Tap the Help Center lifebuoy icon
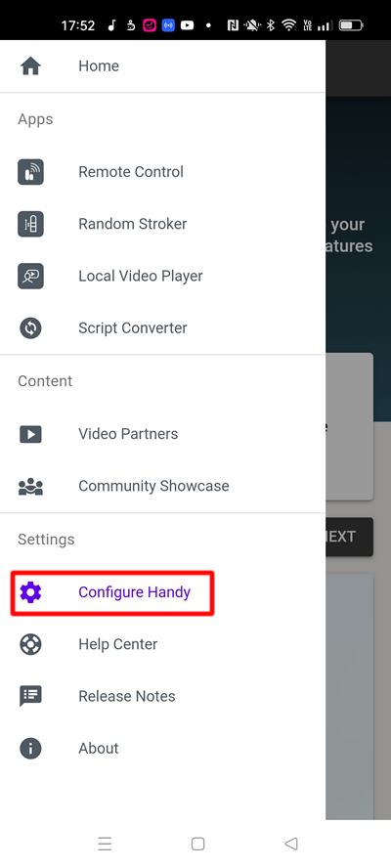 pyautogui.click(x=30, y=644)
